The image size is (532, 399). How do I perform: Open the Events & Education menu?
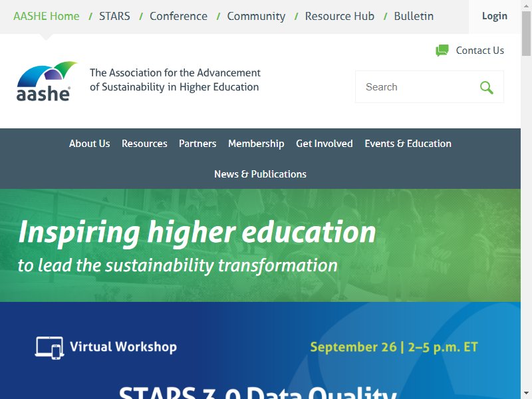[408, 144]
